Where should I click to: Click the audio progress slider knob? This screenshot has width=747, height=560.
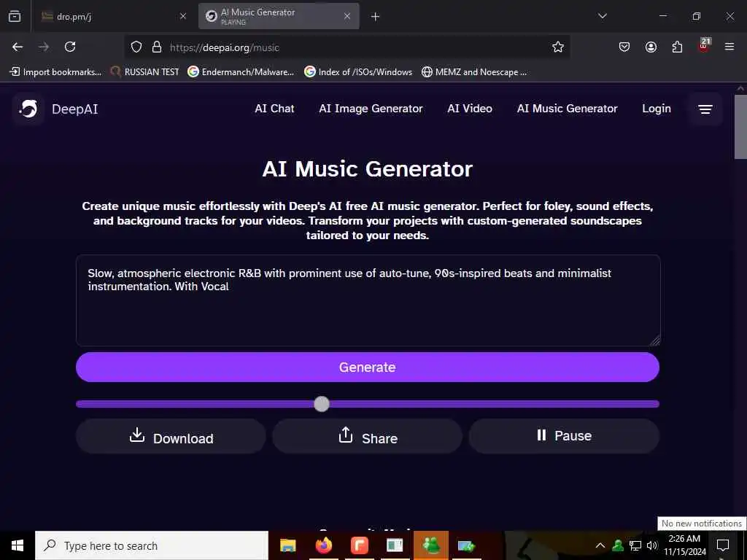click(x=322, y=404)
